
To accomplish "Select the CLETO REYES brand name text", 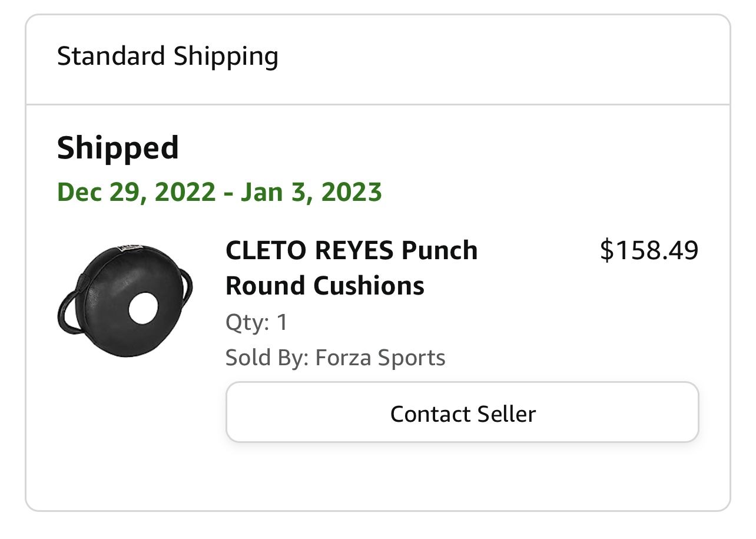I will click(x=310, y=250).
